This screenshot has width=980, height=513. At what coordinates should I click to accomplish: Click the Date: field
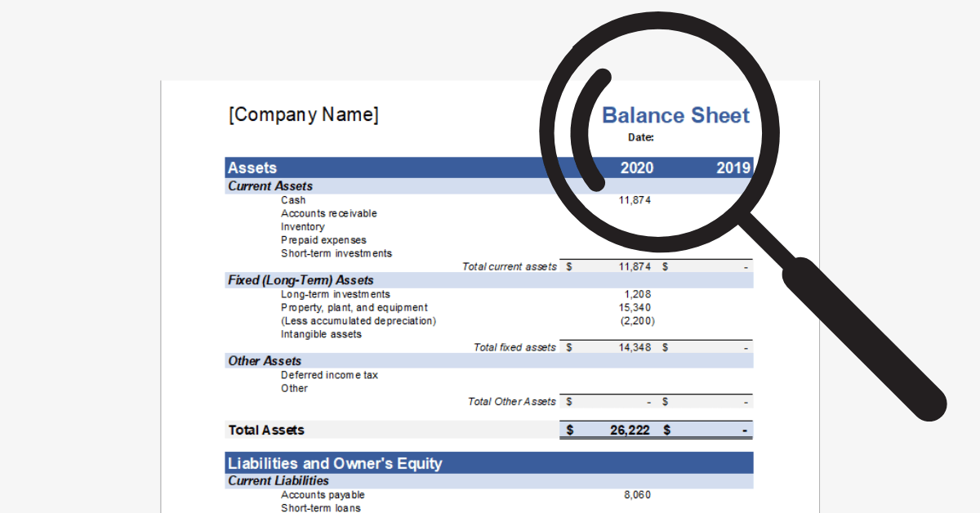640,137
